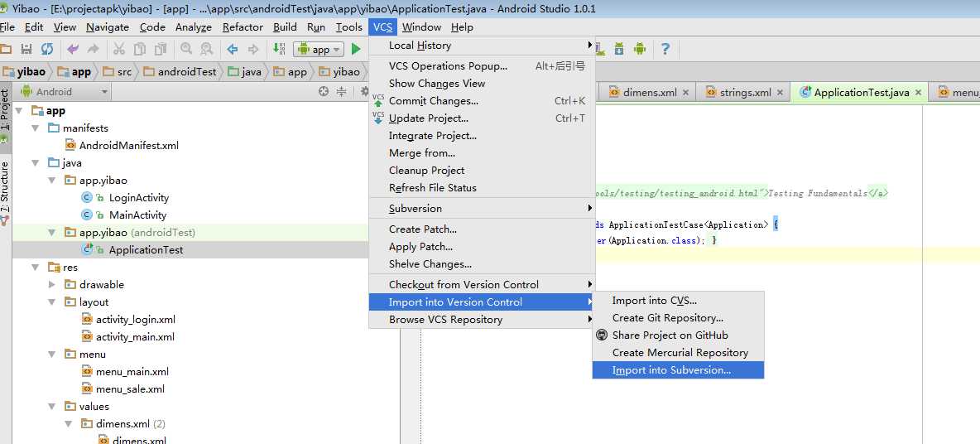980x444 pixels.
Task: Select Commit Changes in the VCS menu
Action: click(433, 101)
